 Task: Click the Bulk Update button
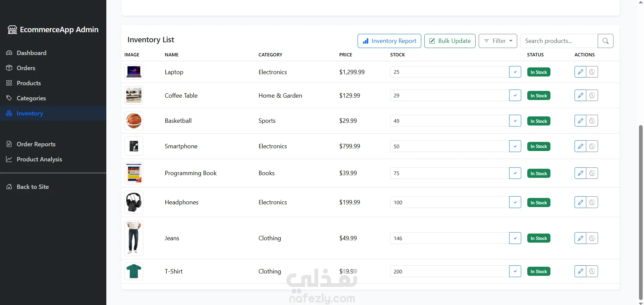tap(450, 41)
